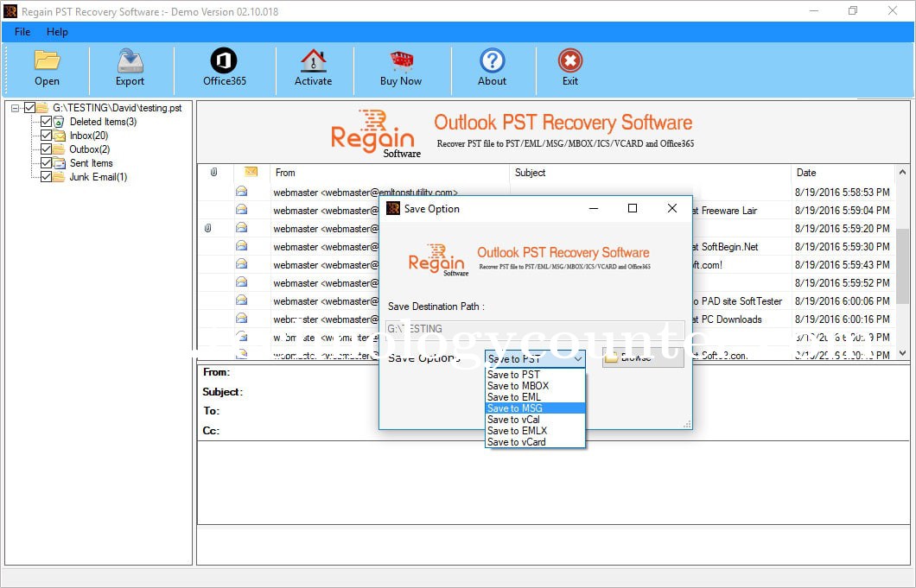Minimize the Save Option dialog
916x588 pixels.
pyautogui.click(x=594, y=208)
